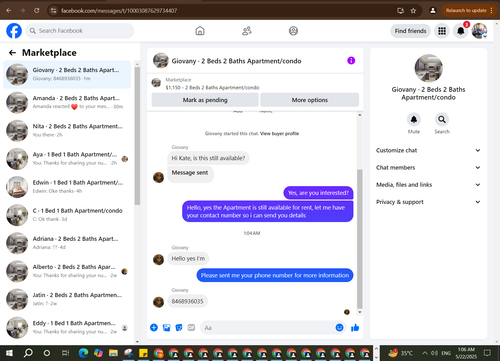
Task: Show hidden system tray icons
Action: click(x=425, y=353)
